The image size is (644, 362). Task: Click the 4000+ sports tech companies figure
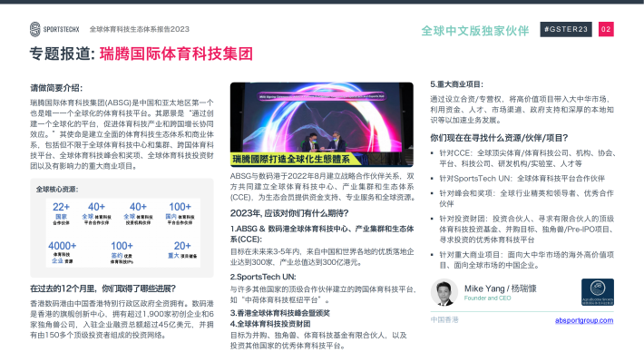(x=62, y=251)
